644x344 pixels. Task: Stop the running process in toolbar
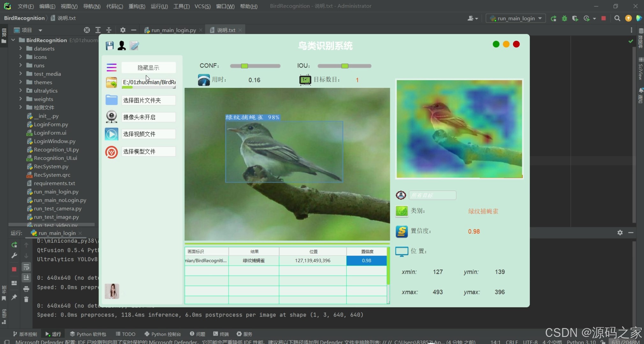click(604, 18)
